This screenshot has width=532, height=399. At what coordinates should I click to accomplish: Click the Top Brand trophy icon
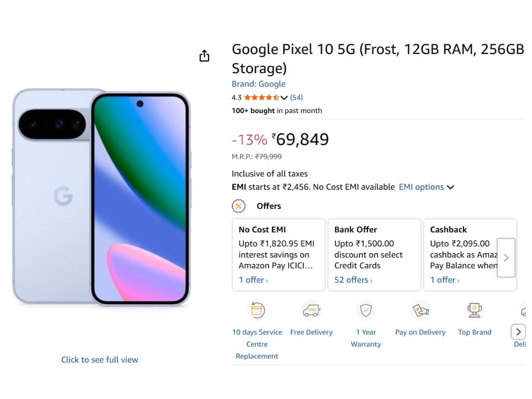click(x=475, y=310)
